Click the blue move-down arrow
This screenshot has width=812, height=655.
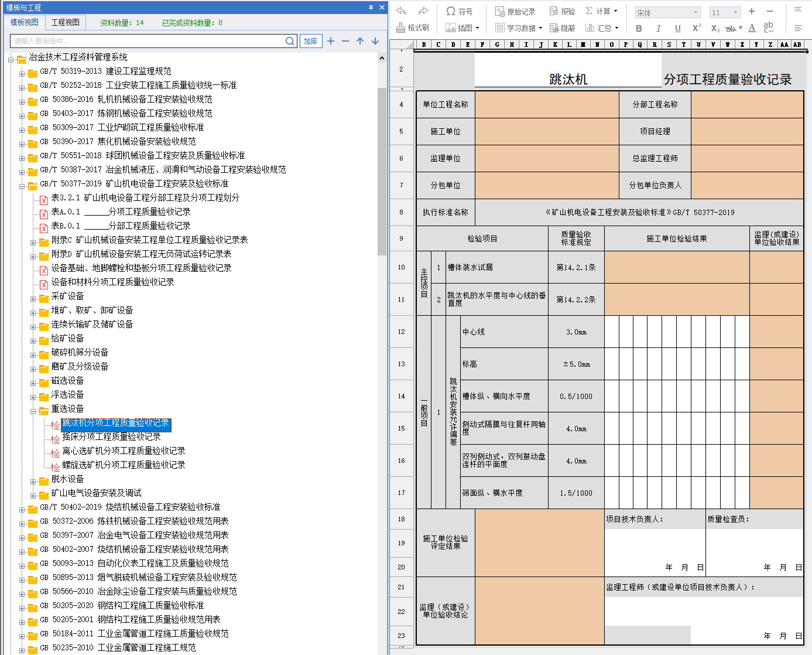[x=375, y=41]
